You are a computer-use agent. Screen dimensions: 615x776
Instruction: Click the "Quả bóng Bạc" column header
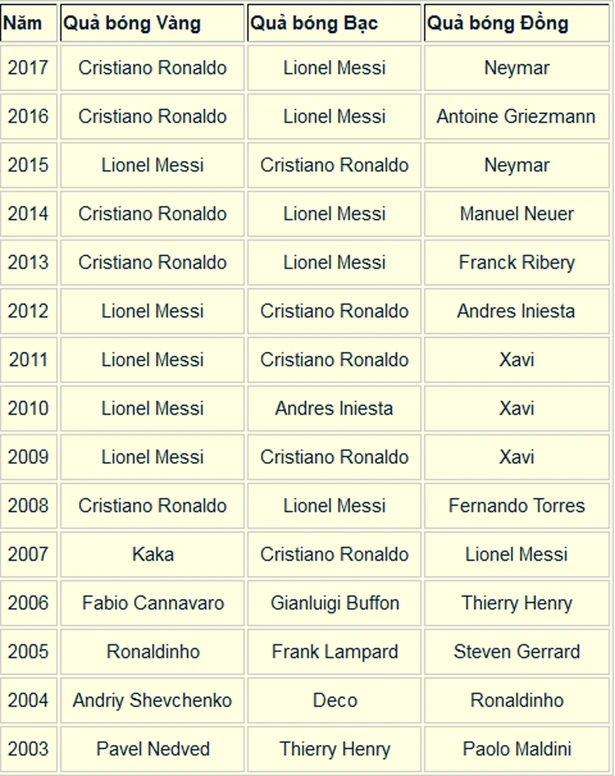point(314,23)
